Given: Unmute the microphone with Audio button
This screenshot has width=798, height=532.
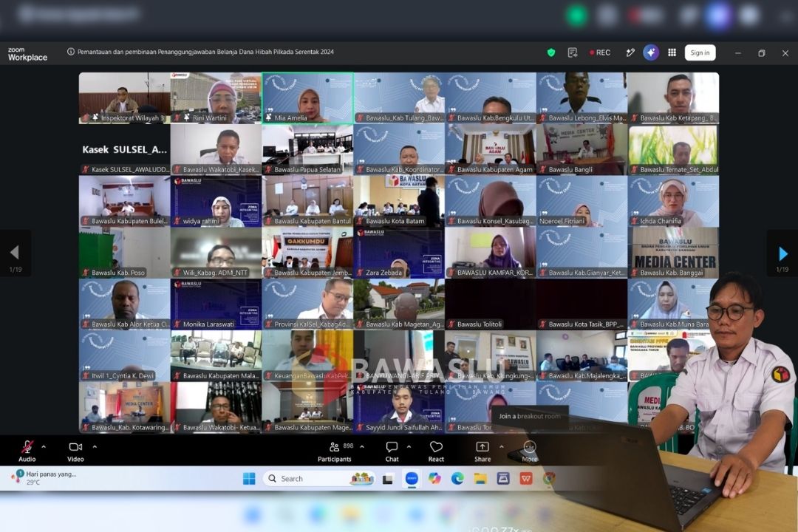Looking at the screenshot, I should point(27,451).
